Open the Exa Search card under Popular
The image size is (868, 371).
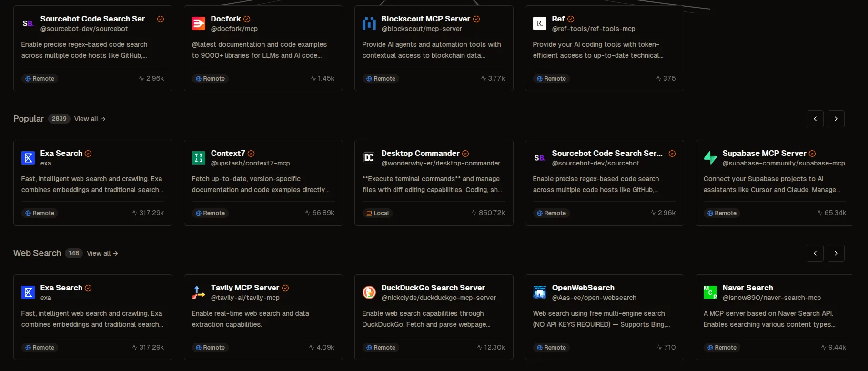pyautogui.click(x=93, y=183)
